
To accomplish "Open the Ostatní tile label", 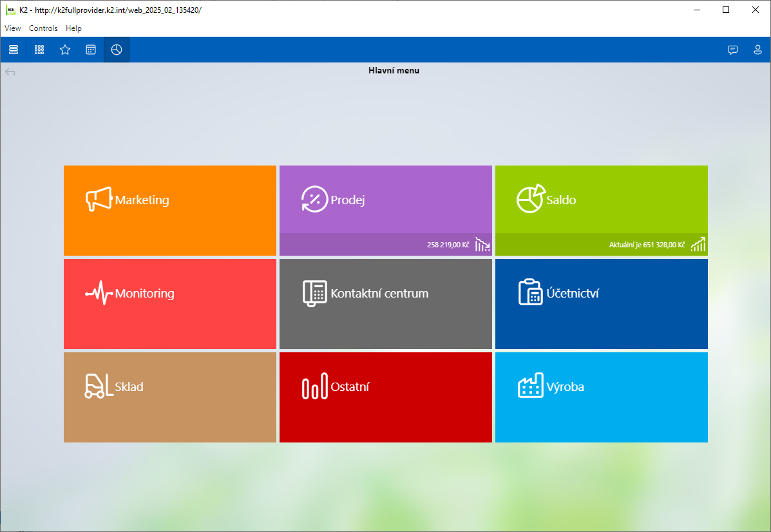I will tap(350, 387).
